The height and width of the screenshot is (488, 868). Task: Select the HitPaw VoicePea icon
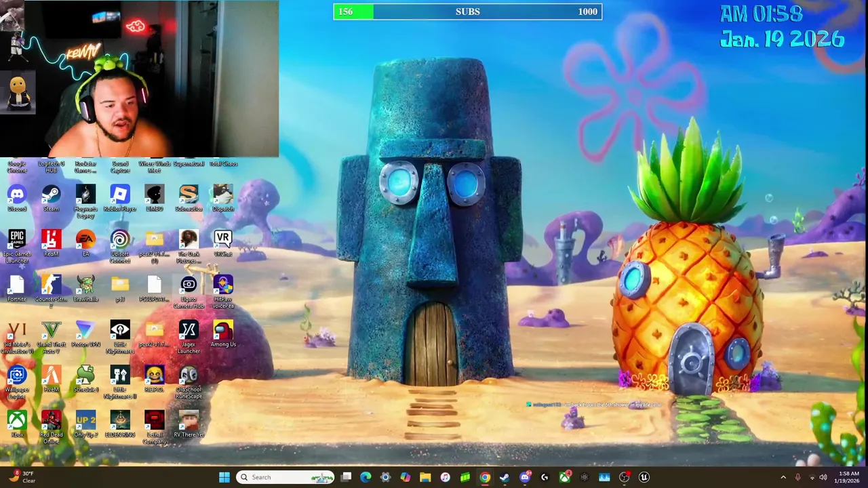[x=223, y=291]
